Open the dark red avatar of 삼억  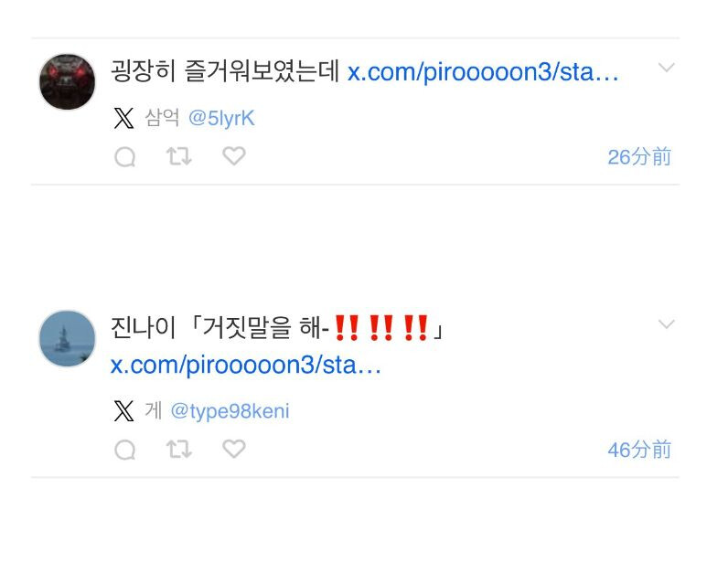(67, 81)
